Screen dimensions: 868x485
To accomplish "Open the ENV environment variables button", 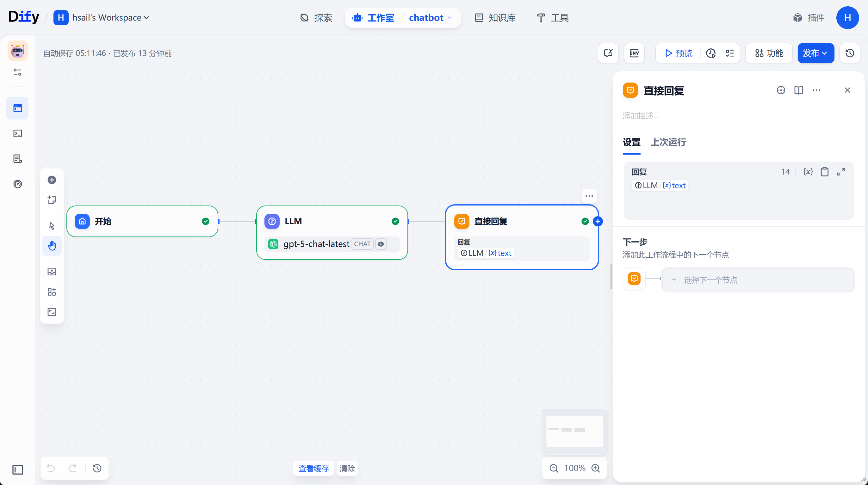I will pos(634,53).
